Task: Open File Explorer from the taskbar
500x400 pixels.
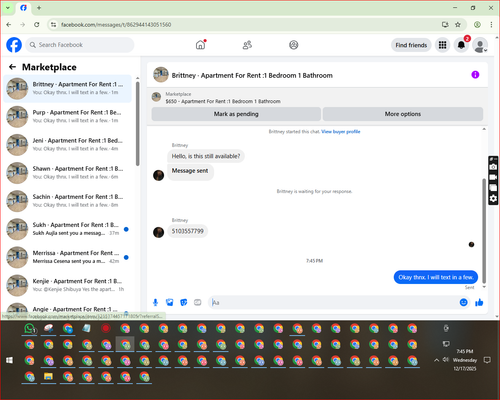Action: (x=49, y=377)
